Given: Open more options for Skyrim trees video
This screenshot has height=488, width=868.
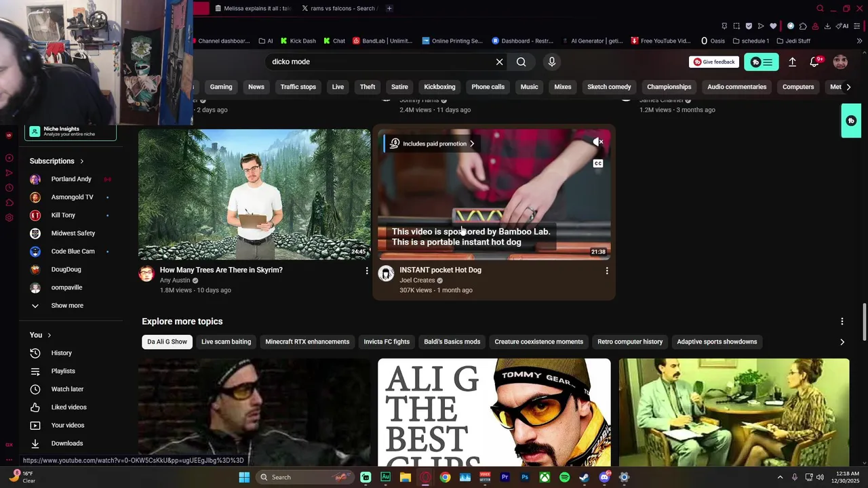Looking at the screenshot, I should pyautogui.click(x=367, y=270).
